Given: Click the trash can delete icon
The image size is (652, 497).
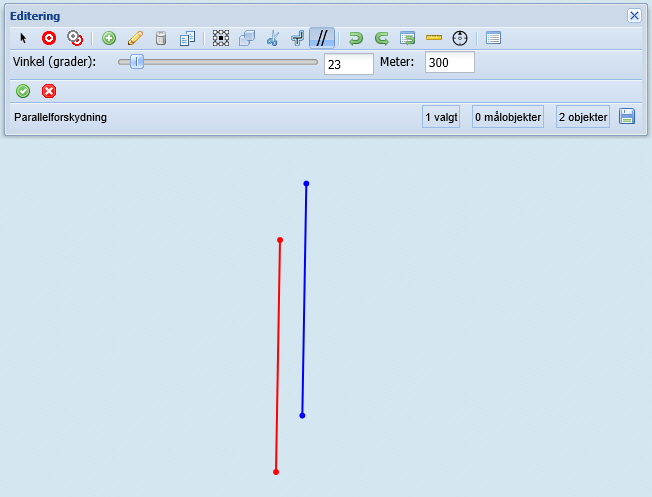Looking at the screenshot, I should click(160, 38).
